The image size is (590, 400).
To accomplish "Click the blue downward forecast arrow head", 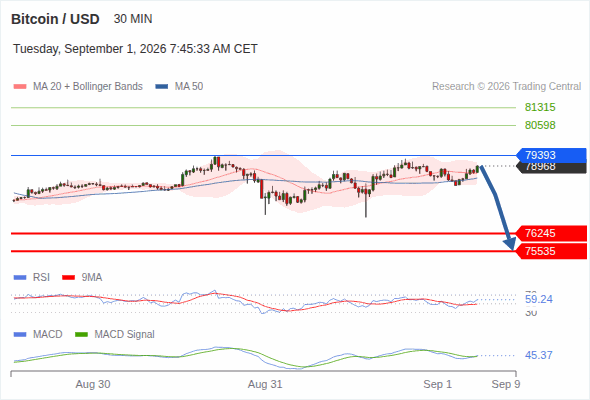I will pos(510,244).
